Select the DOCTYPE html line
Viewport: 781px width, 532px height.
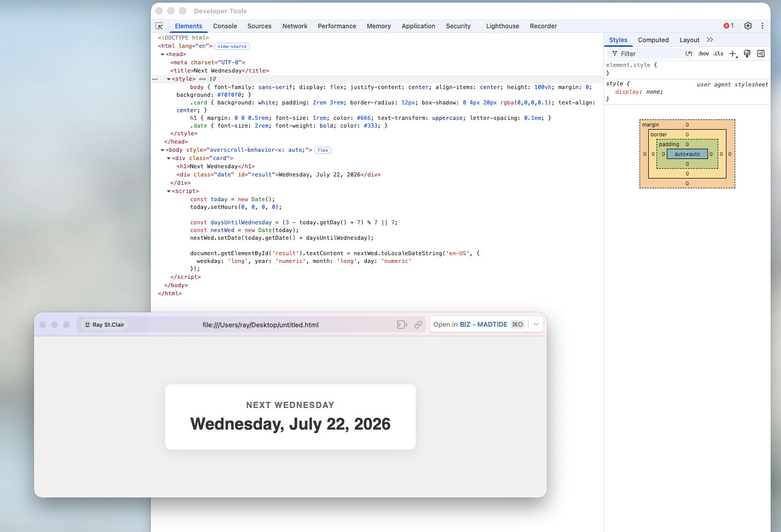183,38
